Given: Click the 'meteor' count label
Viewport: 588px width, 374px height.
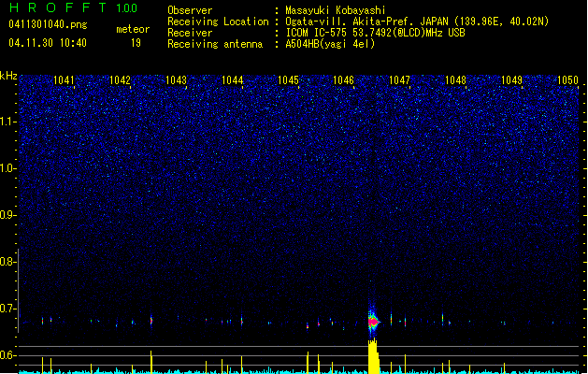Looking at the screenshot, I should [133, 29].
